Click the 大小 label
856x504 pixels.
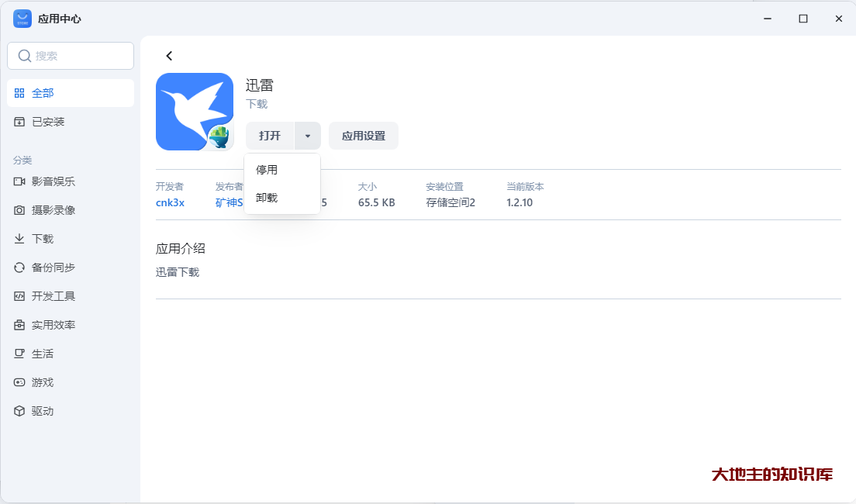click(368, 187)
